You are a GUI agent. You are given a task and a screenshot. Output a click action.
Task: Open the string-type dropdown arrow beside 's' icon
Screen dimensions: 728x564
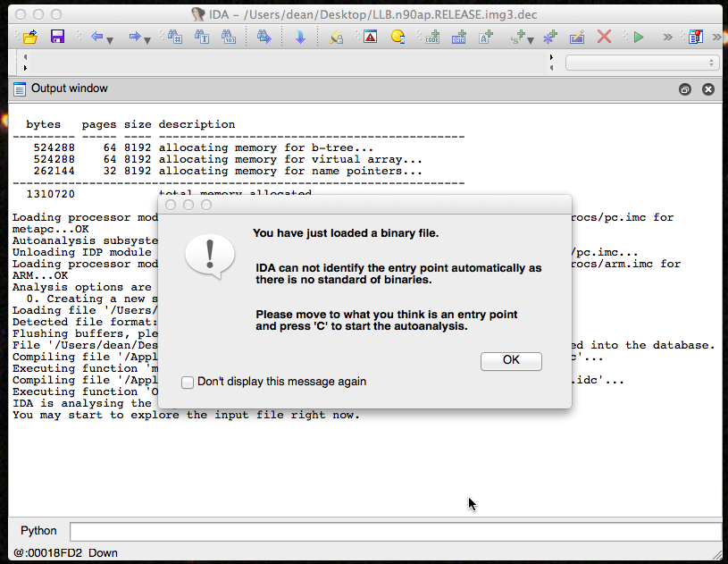pos(531,40)
